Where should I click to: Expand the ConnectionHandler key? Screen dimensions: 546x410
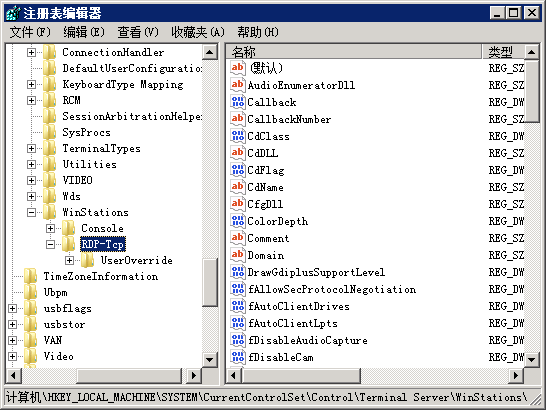coord(31,52)
